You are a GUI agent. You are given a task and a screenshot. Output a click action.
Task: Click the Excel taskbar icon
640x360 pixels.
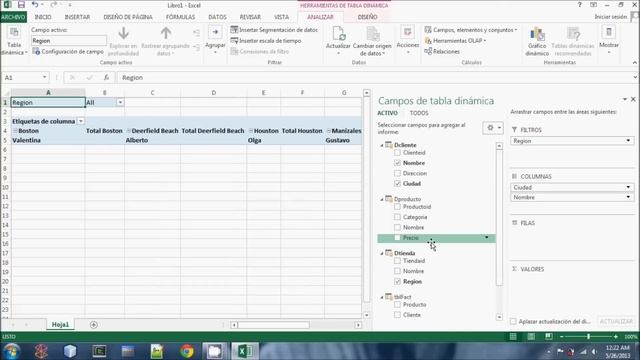pyautogui.click(x=245, y=351)
